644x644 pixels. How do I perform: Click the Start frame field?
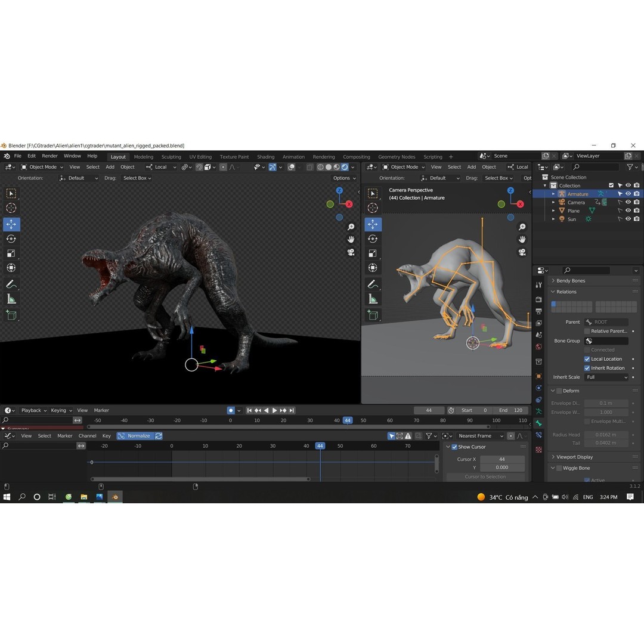tap(473, 410)
